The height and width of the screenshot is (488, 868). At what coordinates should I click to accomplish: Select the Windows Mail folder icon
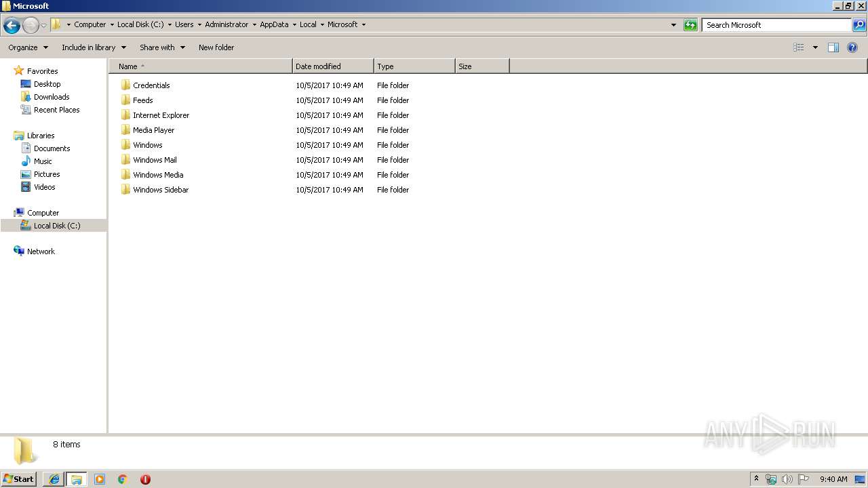coord(125,160)
